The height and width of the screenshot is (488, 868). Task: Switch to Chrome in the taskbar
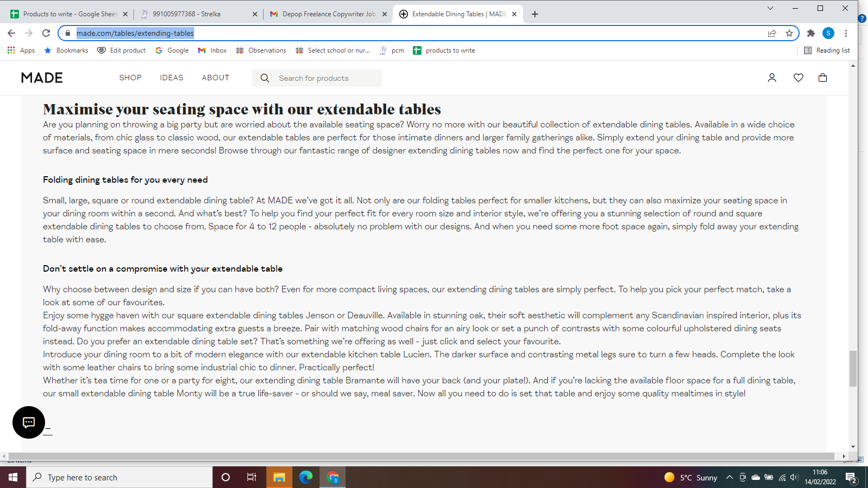point(333,477)
